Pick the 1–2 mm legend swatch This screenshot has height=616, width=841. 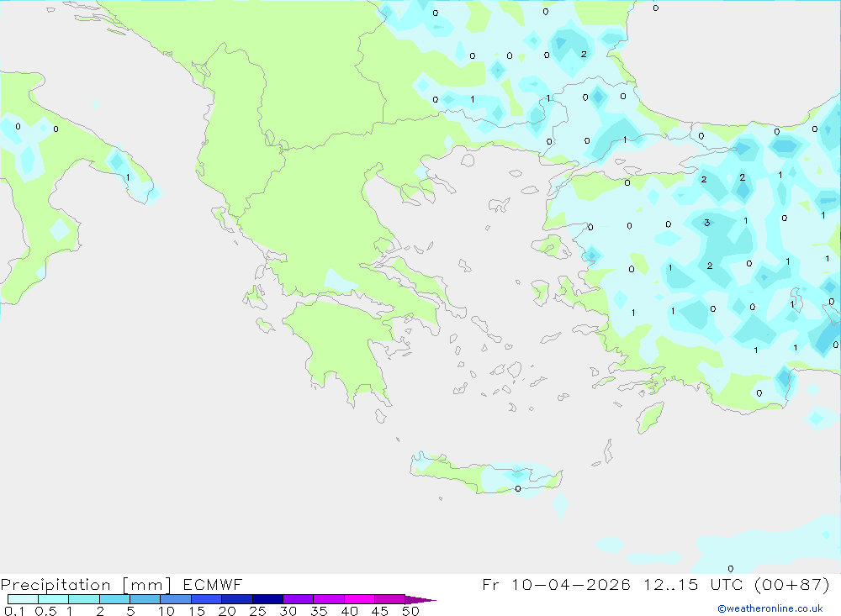[x=83, y=599]
